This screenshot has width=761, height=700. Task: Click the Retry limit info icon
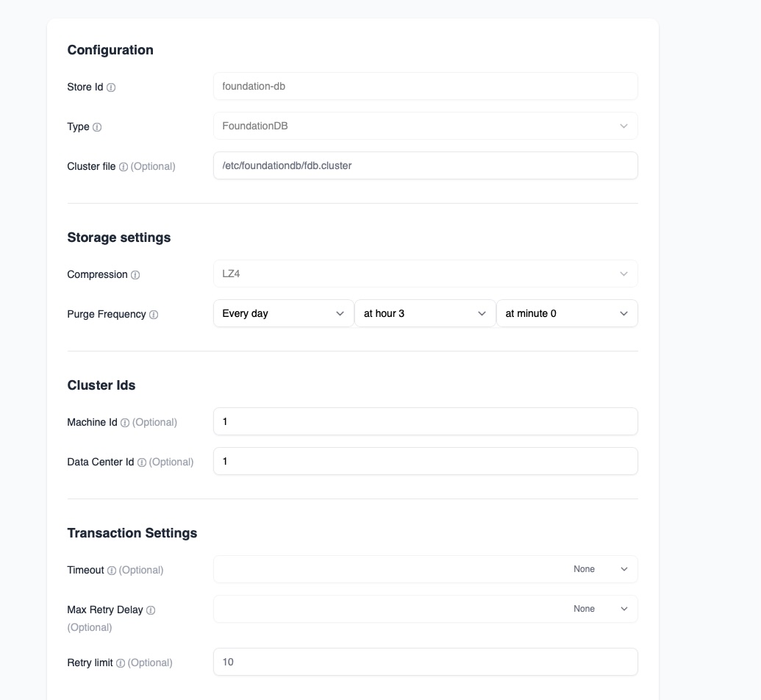[121, 663]
